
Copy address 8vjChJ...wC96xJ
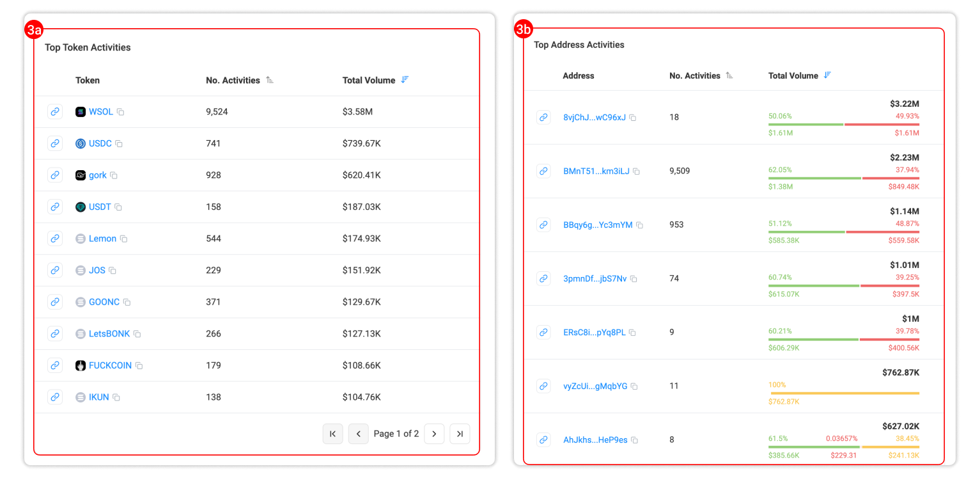[633, 118]
